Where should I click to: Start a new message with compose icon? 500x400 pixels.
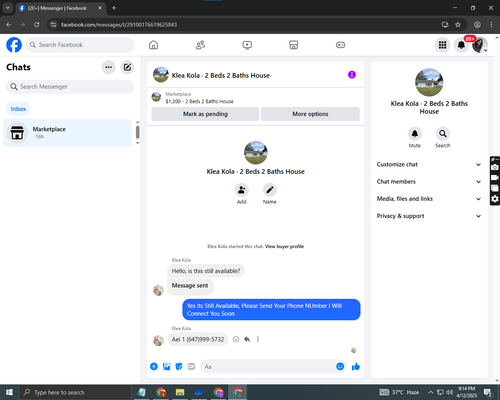(127, 67)
